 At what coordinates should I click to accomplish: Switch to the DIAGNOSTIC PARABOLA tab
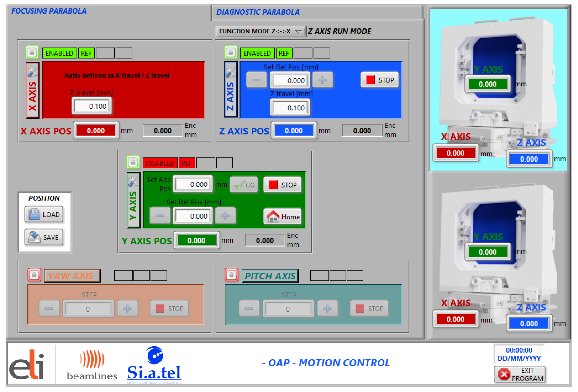pyautogui.click(x=258, y=12)
